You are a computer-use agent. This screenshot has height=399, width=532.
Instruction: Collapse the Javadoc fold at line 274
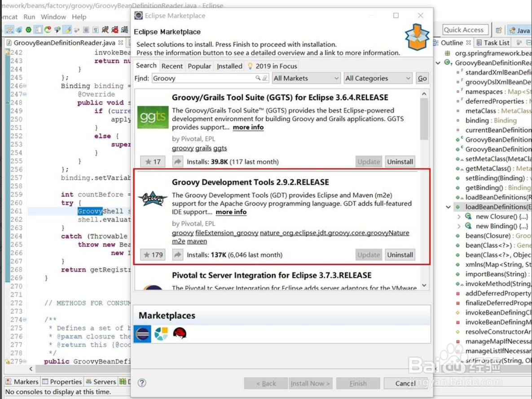point(24,319)
